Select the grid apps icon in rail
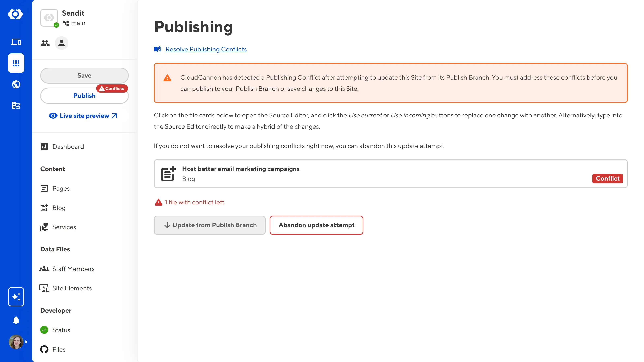644x362 pixels. point(16,63)
